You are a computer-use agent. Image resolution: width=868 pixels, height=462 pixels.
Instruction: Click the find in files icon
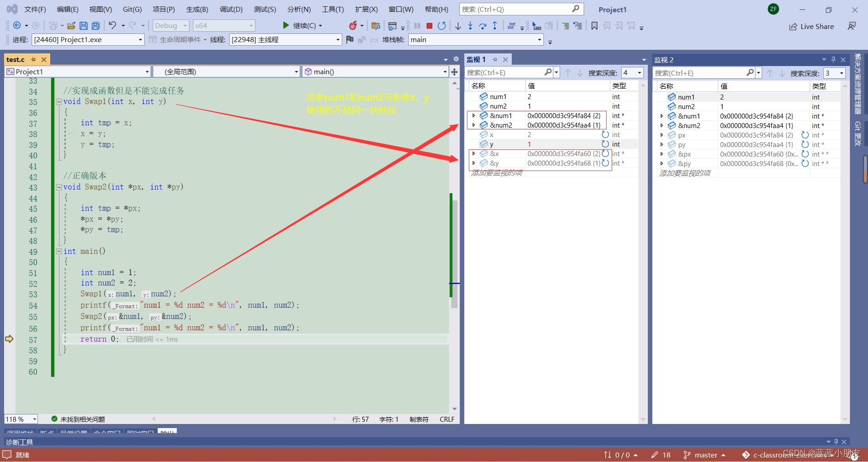[x=375, y=26]
